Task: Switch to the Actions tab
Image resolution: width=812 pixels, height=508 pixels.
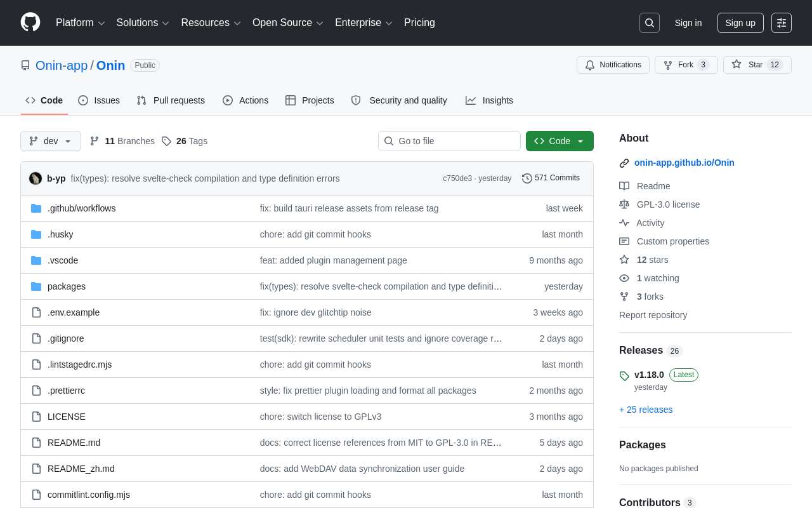Action: coord(246,100)
